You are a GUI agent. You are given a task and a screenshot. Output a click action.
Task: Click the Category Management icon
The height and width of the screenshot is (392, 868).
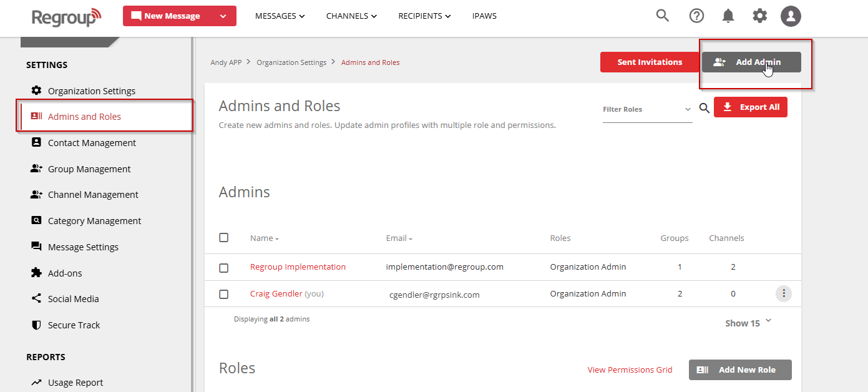36,220
